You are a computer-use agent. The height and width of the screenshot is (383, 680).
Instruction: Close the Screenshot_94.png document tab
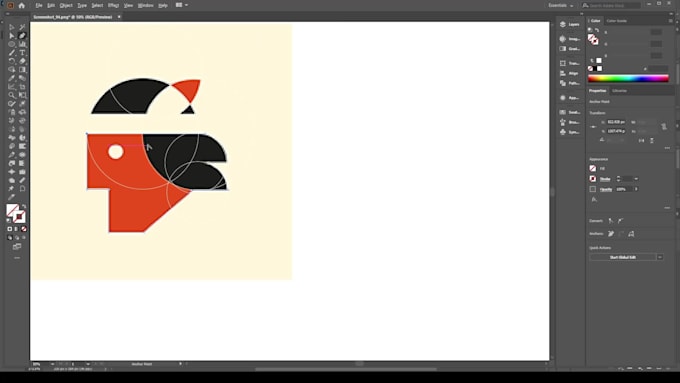tap(119, 17)
